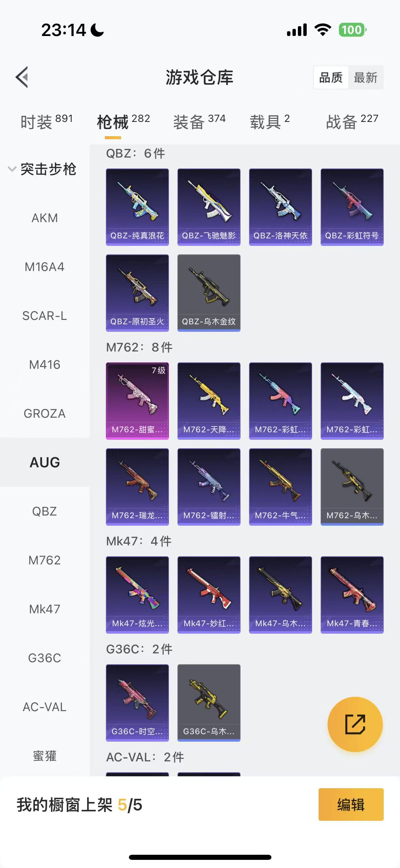Select 蜜獾 in the weapon sidebar
The image size is (400, 868).
(45, 756)
